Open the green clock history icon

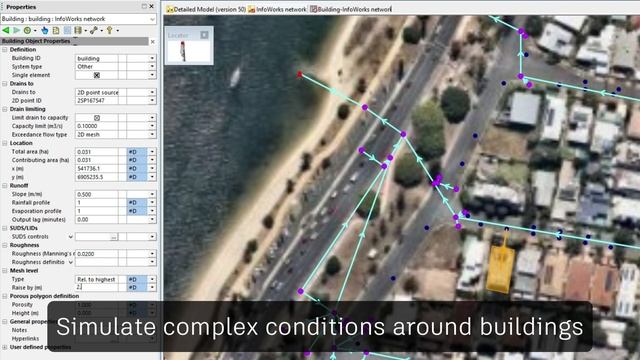27,31
